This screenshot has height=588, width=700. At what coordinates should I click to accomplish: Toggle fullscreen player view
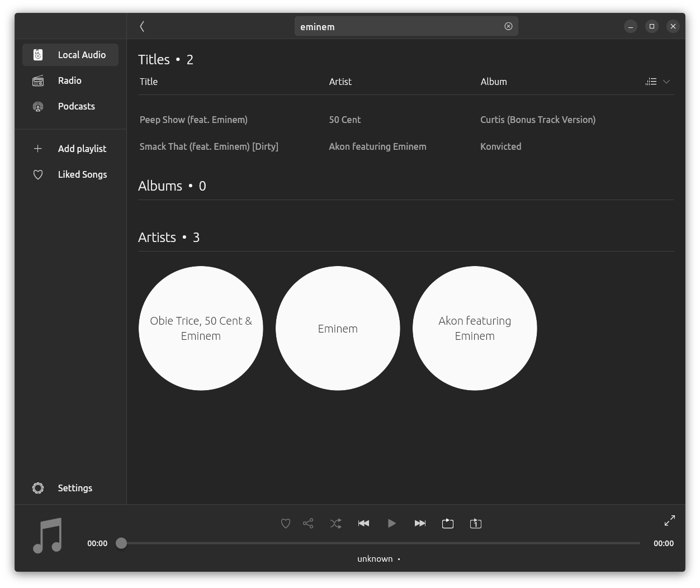click(x=669, y=520)
